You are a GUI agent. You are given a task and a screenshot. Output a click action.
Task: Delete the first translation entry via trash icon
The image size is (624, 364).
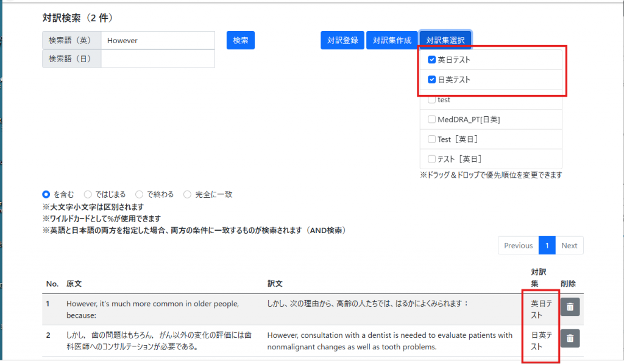pyautogui.click(x=570, y=307)
